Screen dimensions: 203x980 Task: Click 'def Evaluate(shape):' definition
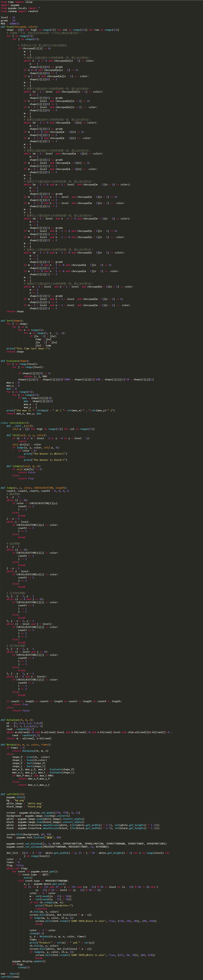[x=15, y=361]
